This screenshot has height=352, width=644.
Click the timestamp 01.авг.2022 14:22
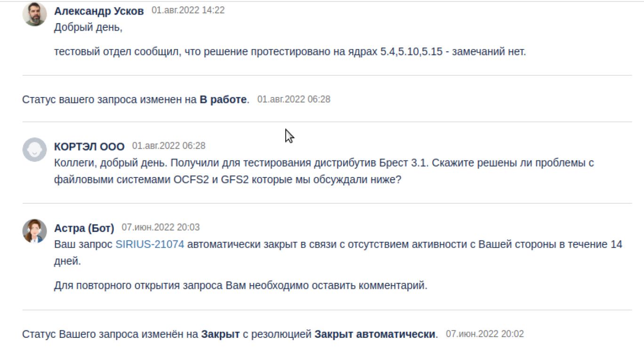click(188, 10)
